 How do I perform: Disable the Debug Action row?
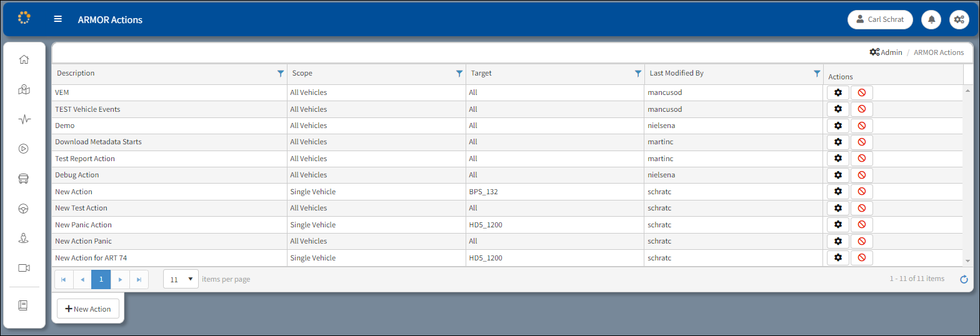(x=862, y=175)
